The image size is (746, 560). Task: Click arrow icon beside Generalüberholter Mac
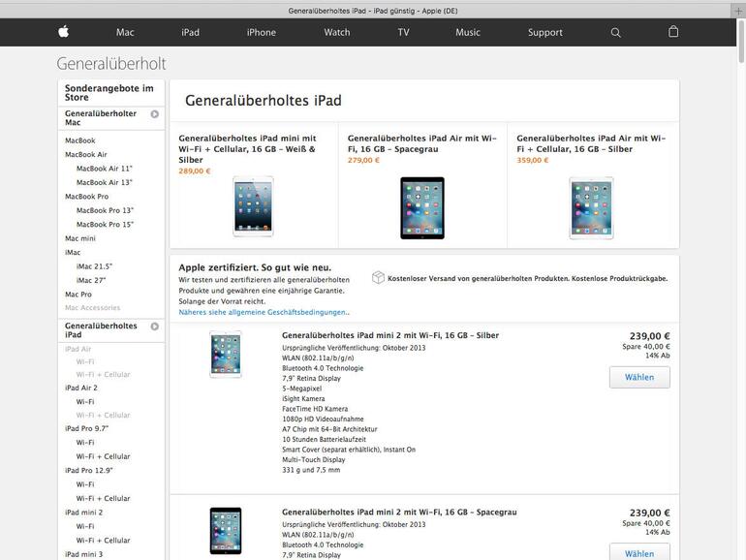(155, 114)
